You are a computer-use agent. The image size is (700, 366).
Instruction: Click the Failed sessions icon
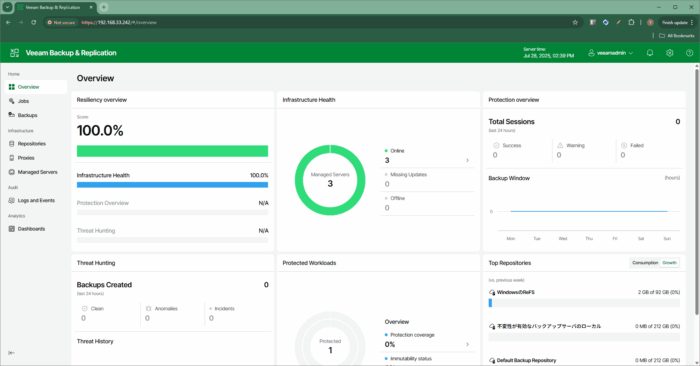(624, 146)
